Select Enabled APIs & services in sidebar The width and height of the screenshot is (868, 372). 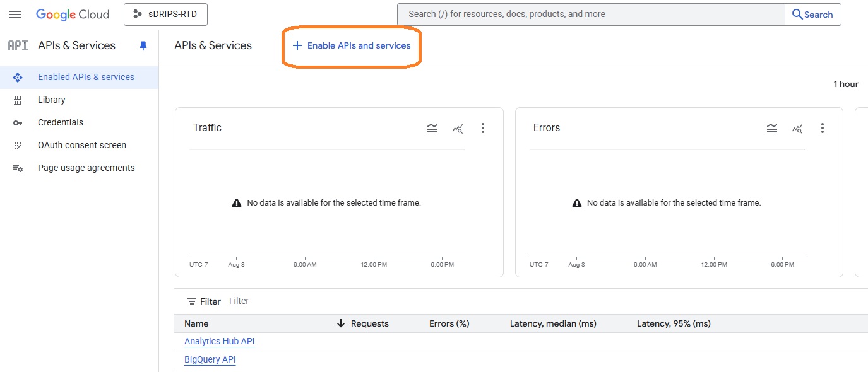click(x=79, y=77)
